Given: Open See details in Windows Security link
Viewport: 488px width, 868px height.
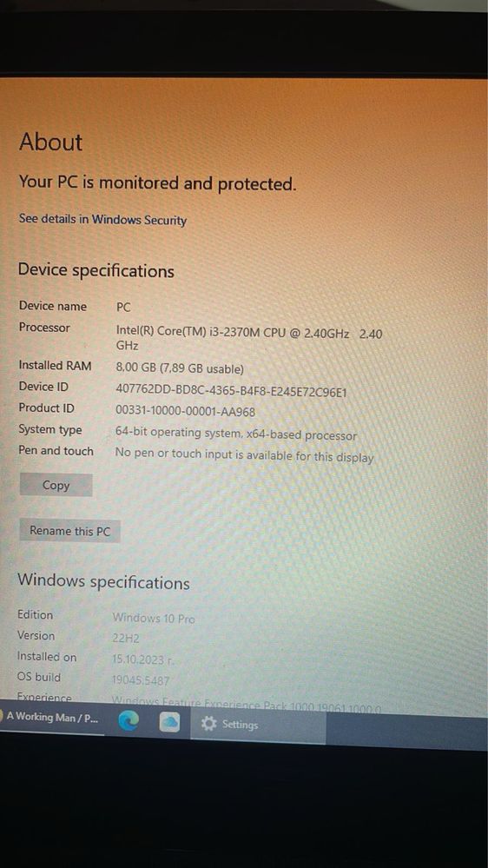Looking at the screenshot, I should point(102,219).
